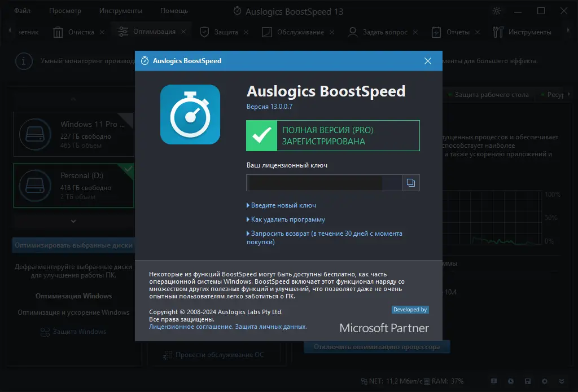Click the Защита Windows toggle icon
The height and width of the screenshot is (392, 578).
pyautogui.click(x=45, y=332)
